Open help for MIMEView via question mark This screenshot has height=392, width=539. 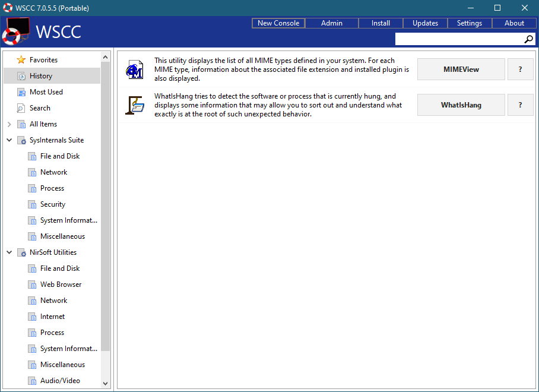coord(521,69)
